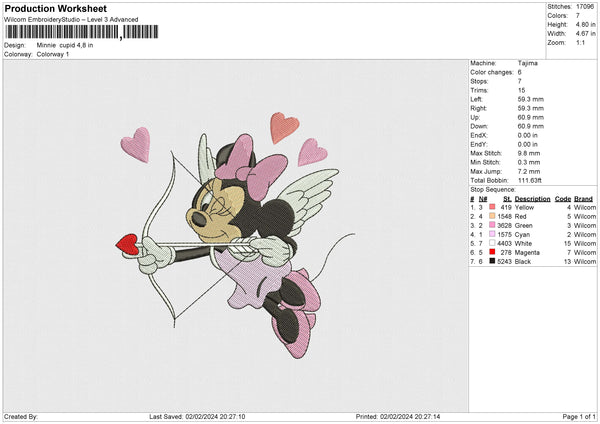The width and height of the screenshot is (600, 424).
Task: Click the 'Left:' label
Action: [x=476, y=99]
